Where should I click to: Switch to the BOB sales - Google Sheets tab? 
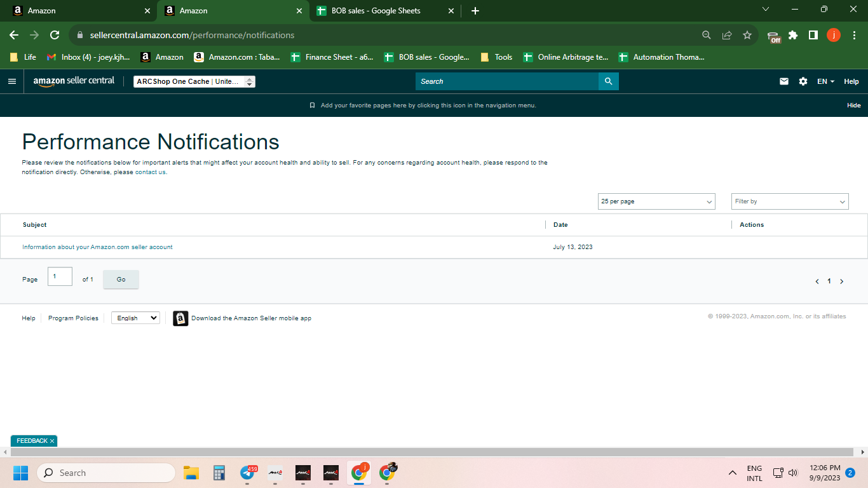385,11
